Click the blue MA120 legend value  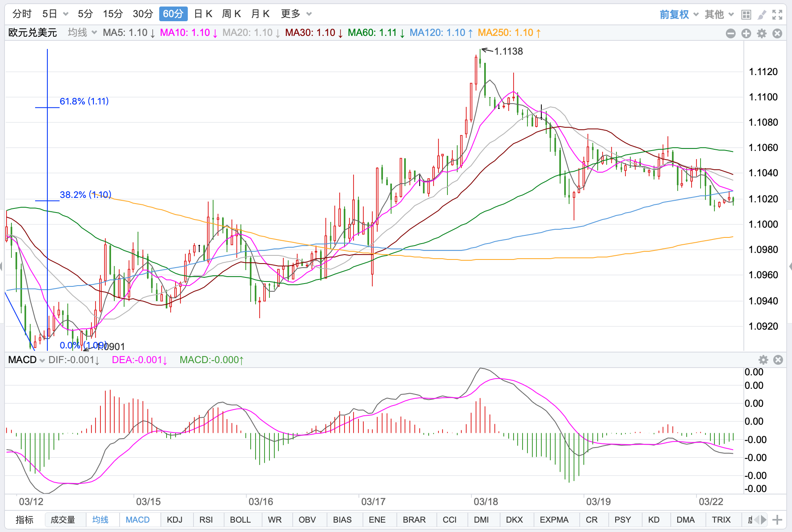pyautogui.click(x=441, y=33)
